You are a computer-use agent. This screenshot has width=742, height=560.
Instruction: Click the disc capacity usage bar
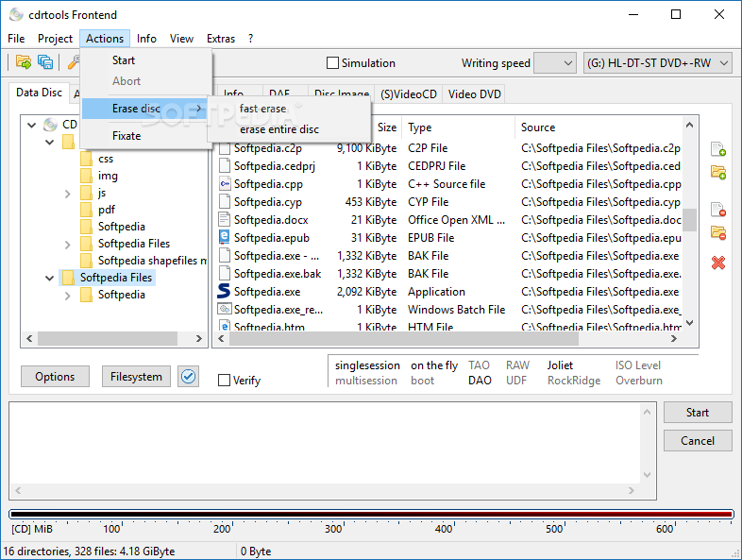(x=371, y=514)
